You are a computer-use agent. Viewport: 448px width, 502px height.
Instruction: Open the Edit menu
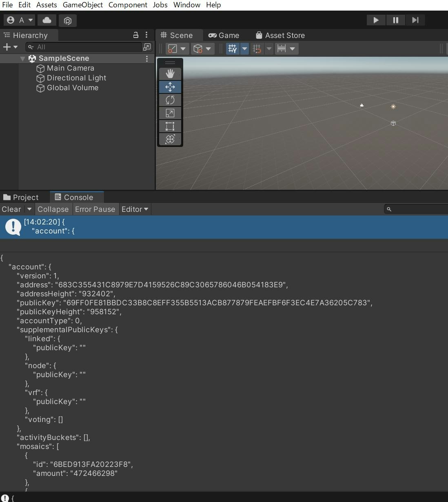(x=24, y=5)
